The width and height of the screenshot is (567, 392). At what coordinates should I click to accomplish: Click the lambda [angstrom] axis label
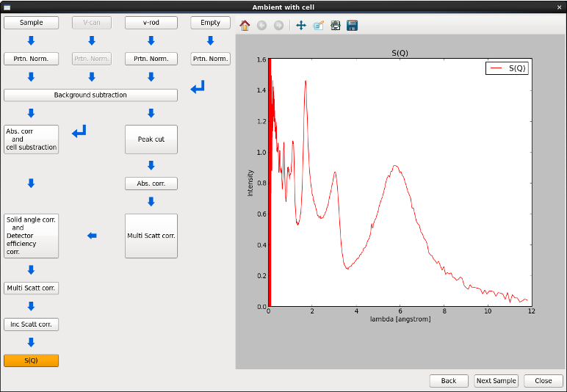[400, 319]
